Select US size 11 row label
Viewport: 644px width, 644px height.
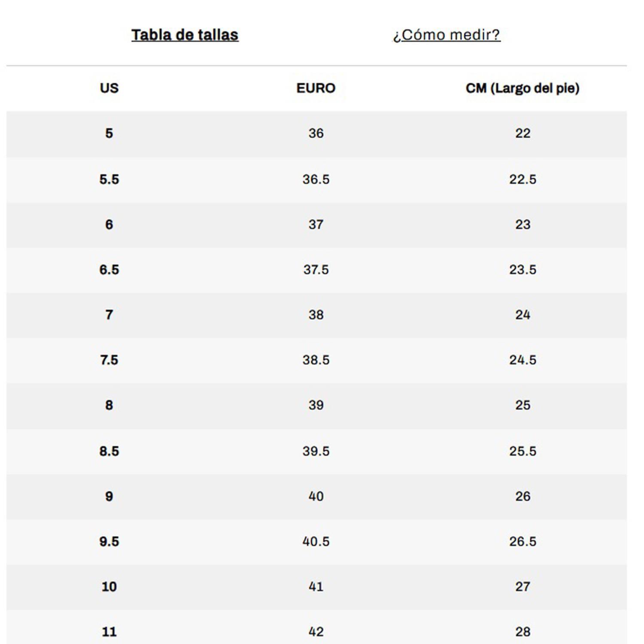(109, 632)
